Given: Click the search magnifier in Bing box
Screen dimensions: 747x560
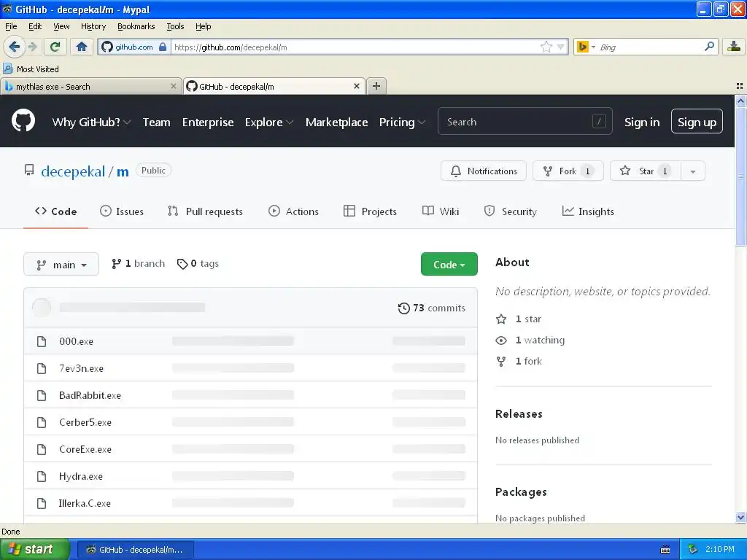Looking at the screenshot, I should [x=709, y=47].
